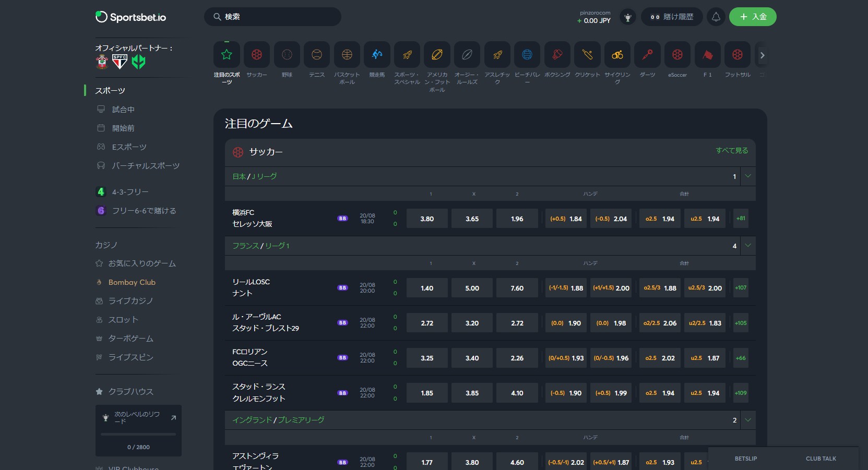Select the Darts (ダーツ) icon
Image resolution: width=868 pixels, height=470 pixels.
[x=648, y=55]
